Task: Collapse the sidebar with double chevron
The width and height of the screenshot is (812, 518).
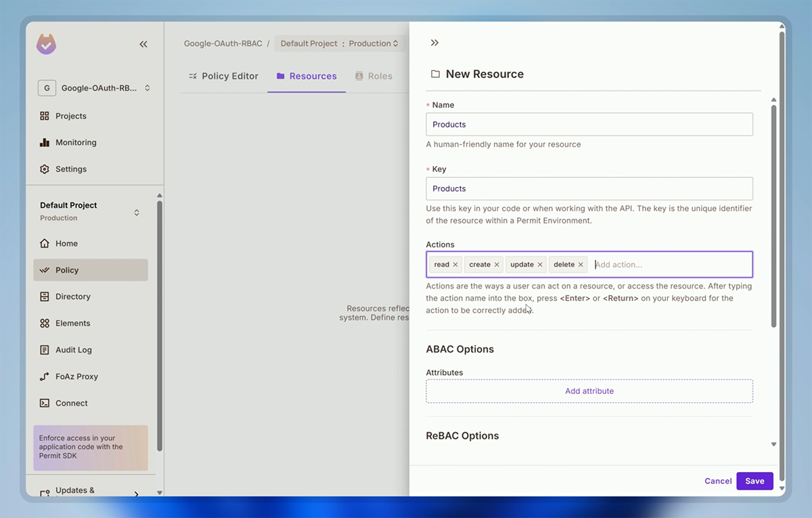Action: [143, 44]
